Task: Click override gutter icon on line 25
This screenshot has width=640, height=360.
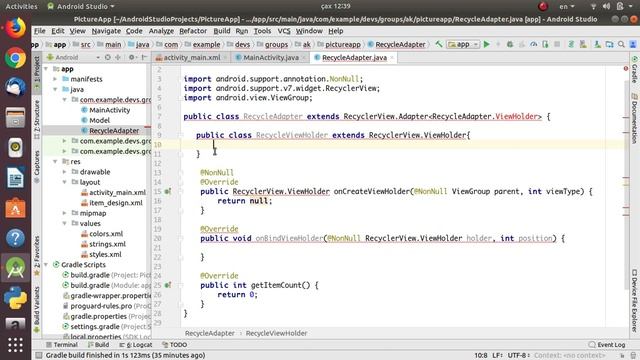Action: pyautogui.click(x=168, y=285)
